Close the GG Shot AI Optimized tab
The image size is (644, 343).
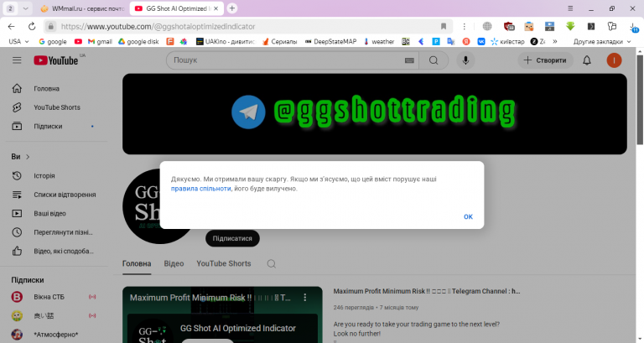pyautogui.click(x=216, y=8)
